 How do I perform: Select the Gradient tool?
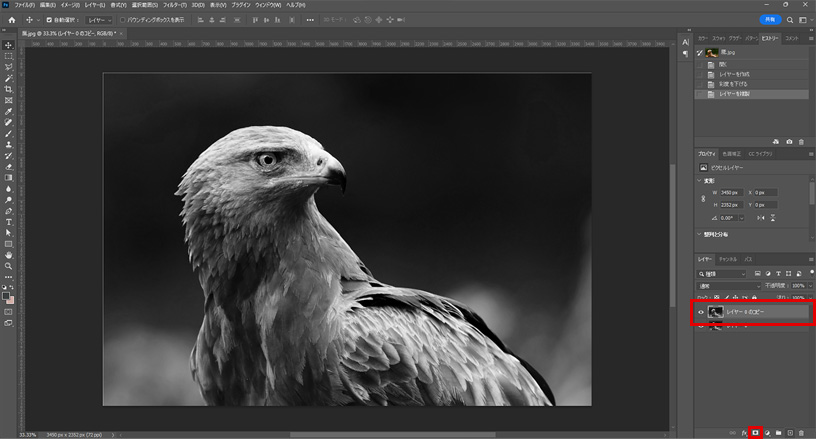coord(8,178)
